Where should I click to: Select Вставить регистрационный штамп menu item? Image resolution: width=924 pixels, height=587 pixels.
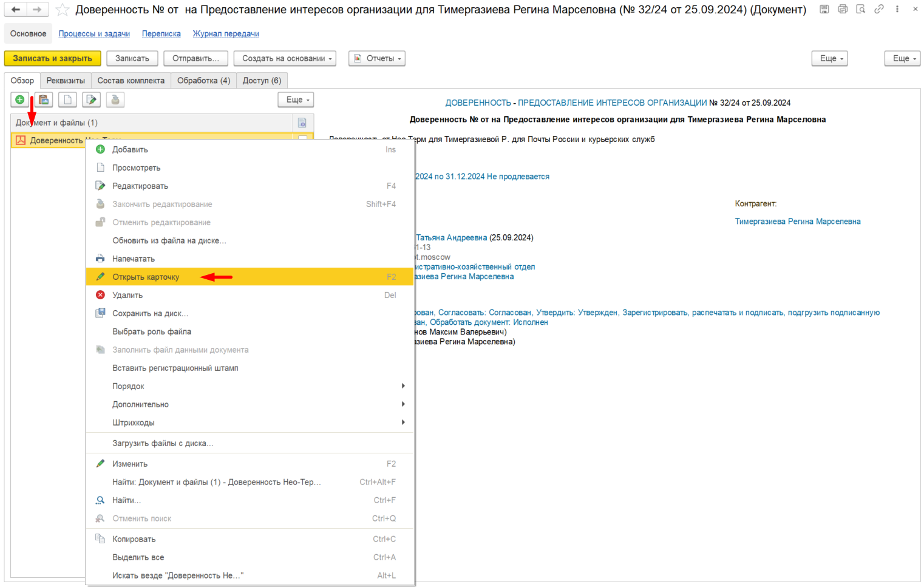point(250,368)
